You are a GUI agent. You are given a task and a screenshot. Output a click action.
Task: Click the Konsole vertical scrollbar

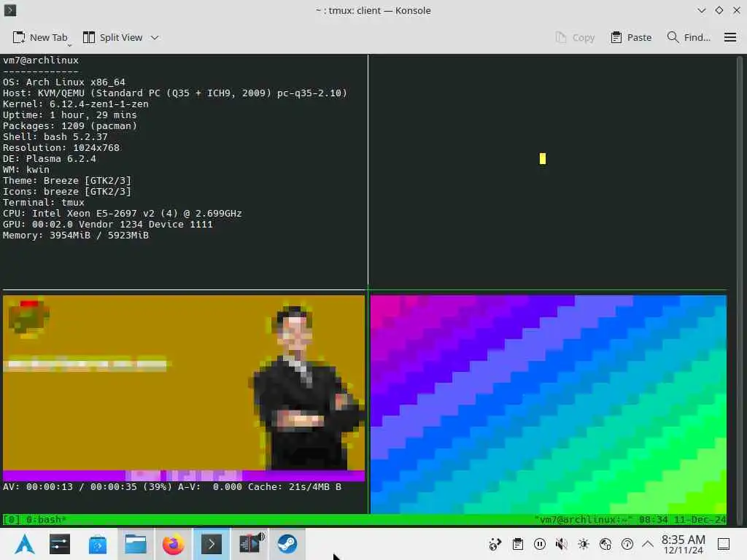(x=740, y=289)
